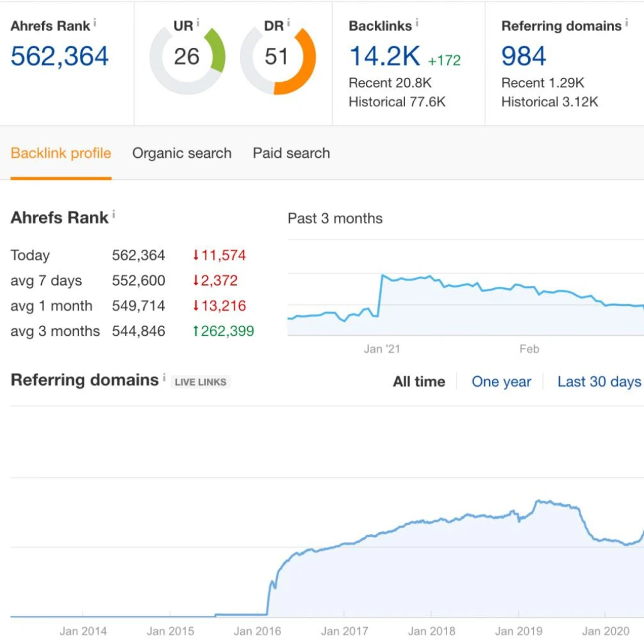Screen dimensions: 644x644
Task: Click avg 7 days value 552,600
Action: 138,280
